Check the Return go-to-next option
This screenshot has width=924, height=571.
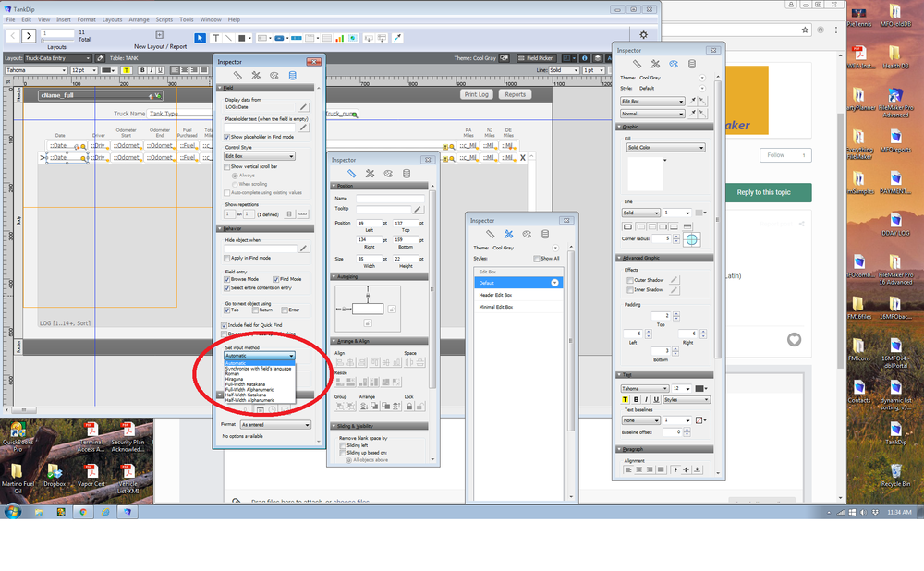255,310
